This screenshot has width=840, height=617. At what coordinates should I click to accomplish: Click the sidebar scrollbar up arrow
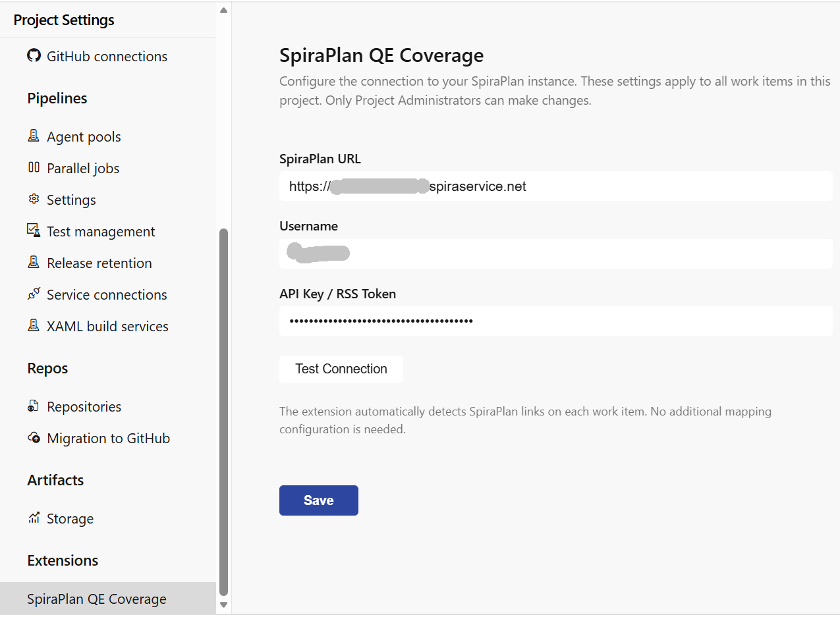[x=223, y=10]
